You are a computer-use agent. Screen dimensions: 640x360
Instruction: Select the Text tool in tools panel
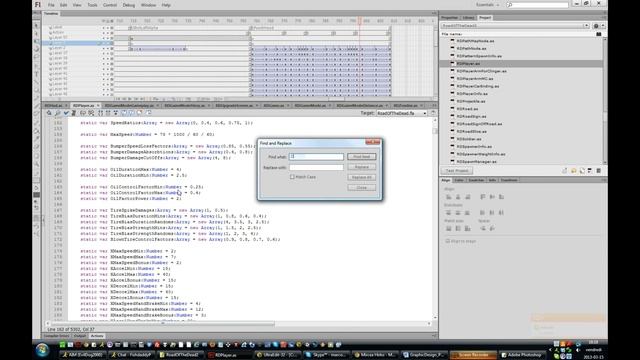(x=37, y=74)
